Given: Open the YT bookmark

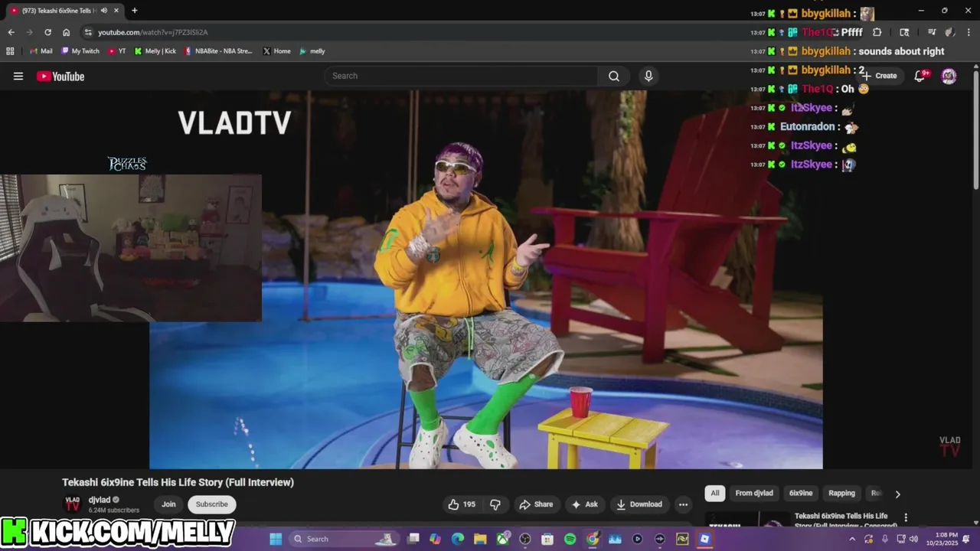Looking at the screenshot, I should (117, 51).
